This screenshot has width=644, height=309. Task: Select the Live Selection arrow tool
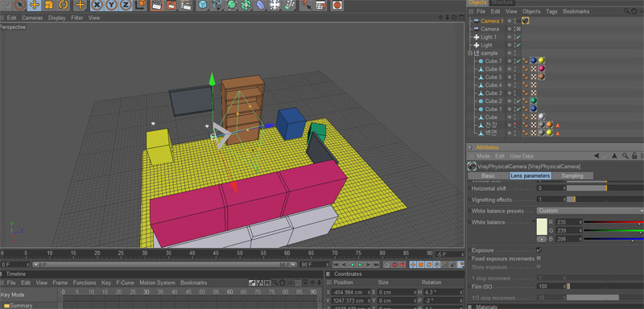click(x=19, y=5)
